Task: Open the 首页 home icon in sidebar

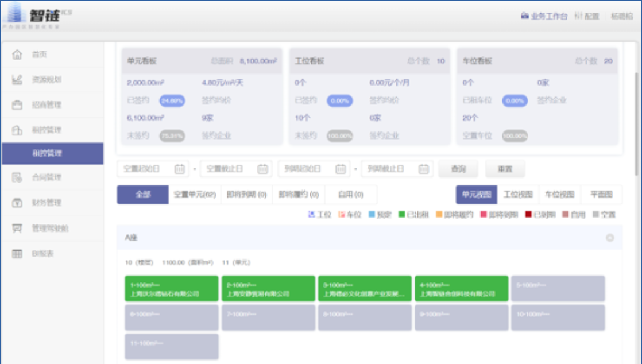Action: tap(17, 55)
